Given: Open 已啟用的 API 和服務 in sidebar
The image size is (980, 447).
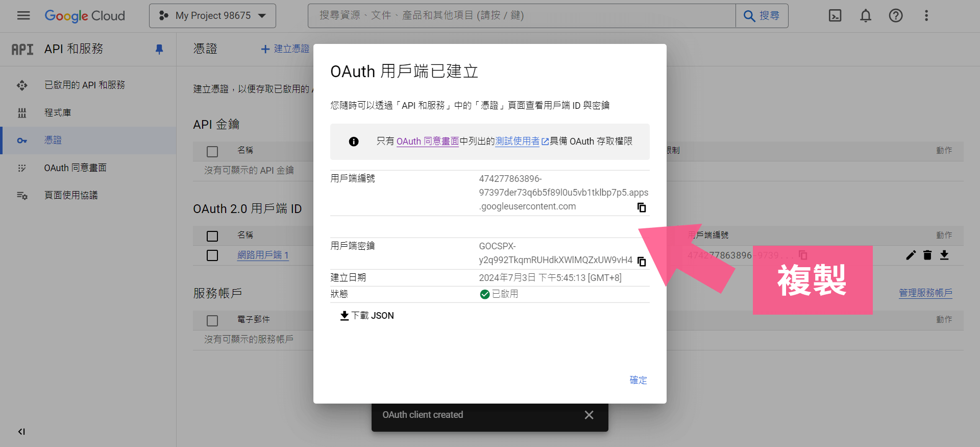Looking at the screenshot, I should point(88,85).
